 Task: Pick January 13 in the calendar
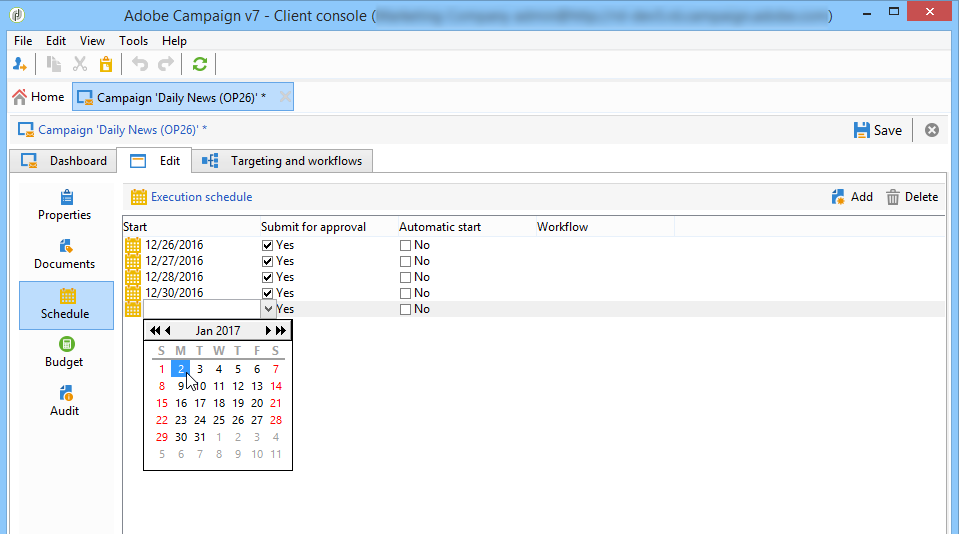257,386
